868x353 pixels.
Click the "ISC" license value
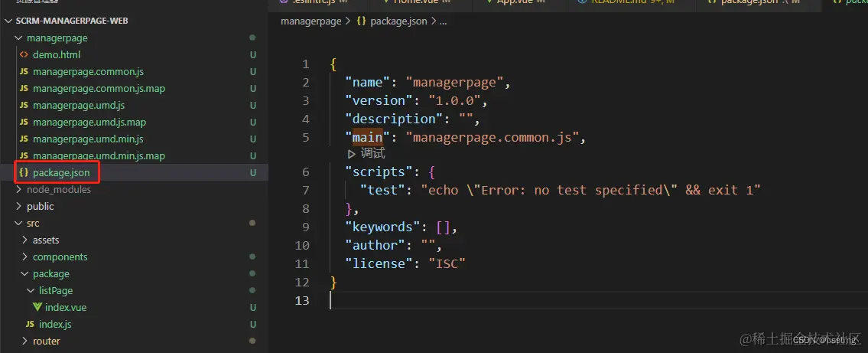click(x=447, y=263)
